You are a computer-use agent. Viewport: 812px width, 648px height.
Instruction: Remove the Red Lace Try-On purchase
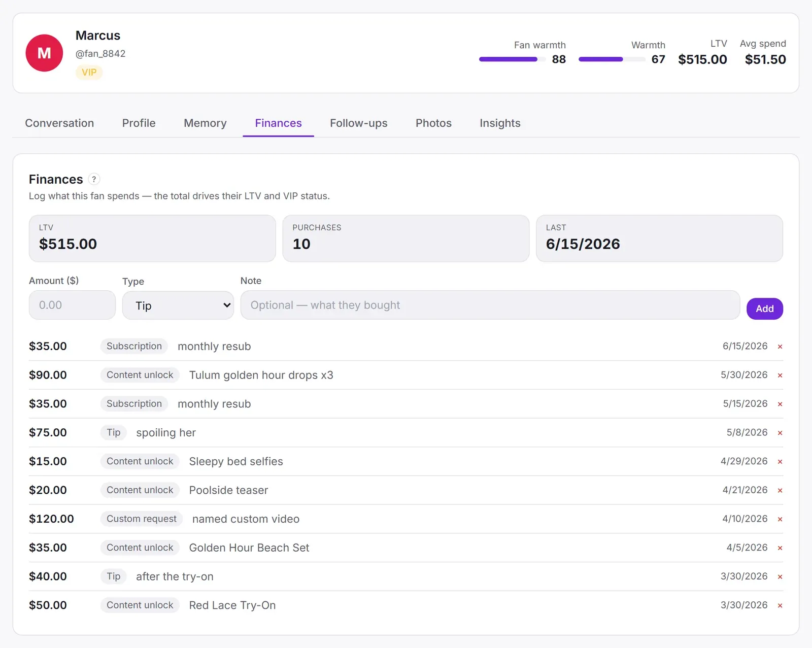[780, 605]
